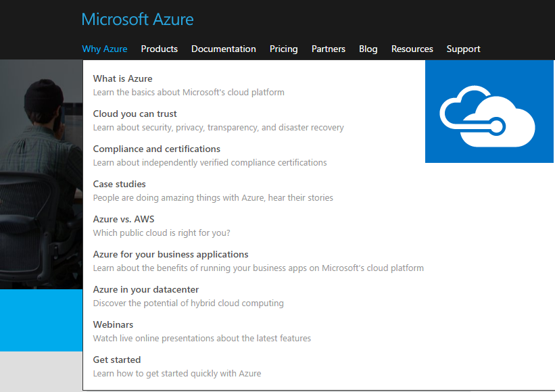Go to the Documentation menu item
Screen dimensions: 555x392
point(224,49)
